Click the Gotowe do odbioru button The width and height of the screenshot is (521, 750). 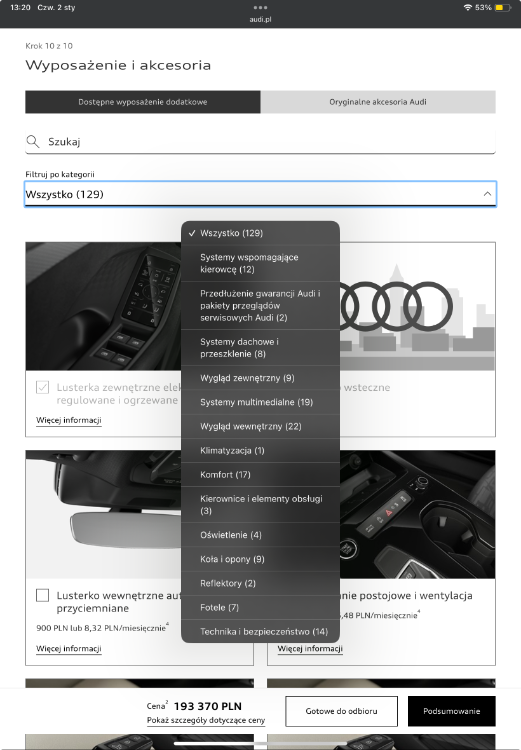pyautogui.click(x=342, y=711)
